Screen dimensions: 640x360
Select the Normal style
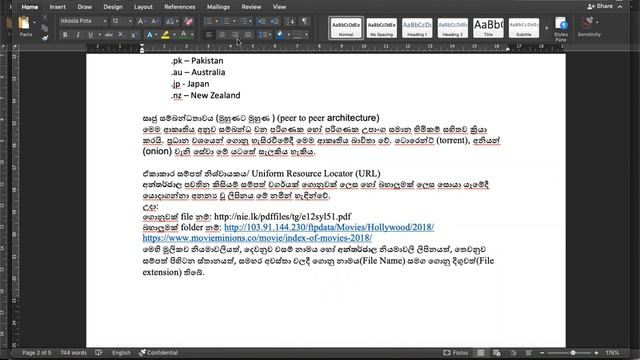point(346,28)
